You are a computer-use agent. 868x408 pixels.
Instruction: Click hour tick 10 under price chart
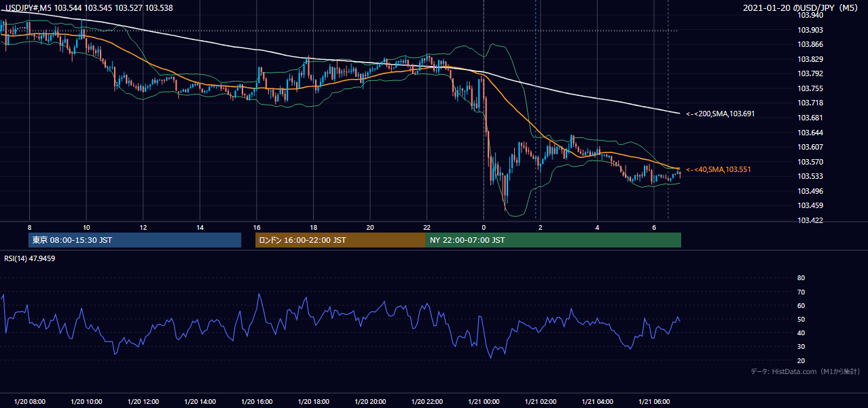click(86, 227)
